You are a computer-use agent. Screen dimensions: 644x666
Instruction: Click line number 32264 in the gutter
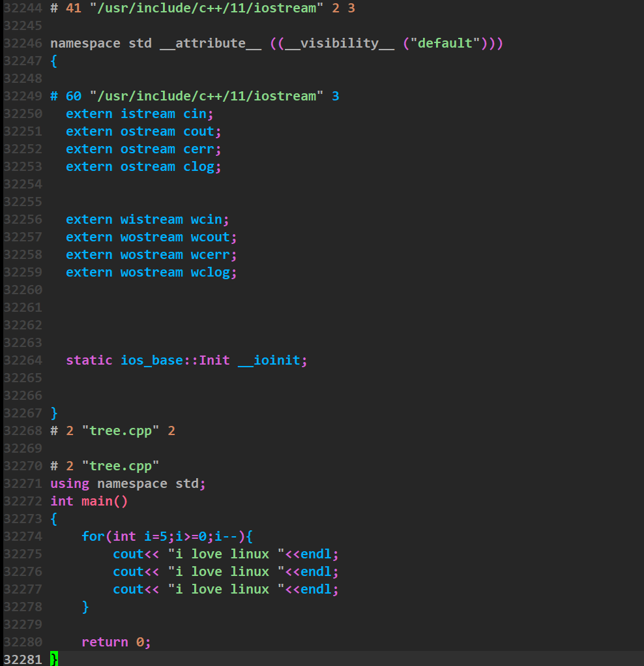point(23,360)
